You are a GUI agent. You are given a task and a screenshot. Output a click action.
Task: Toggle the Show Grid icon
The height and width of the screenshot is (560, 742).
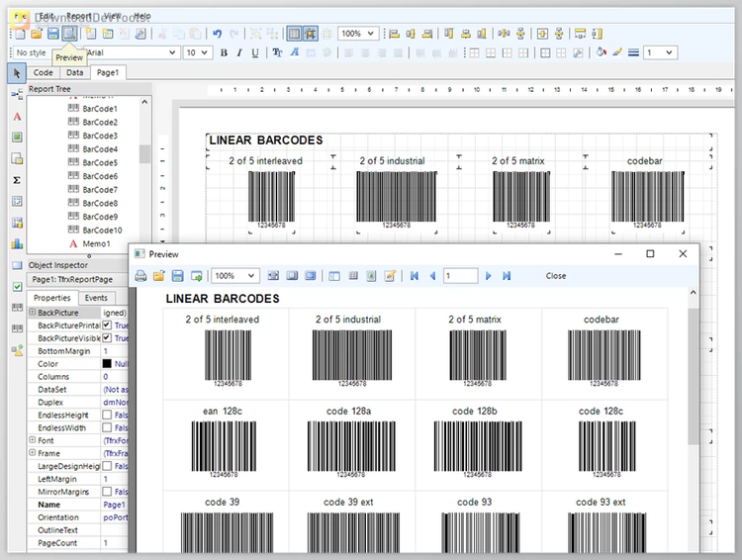tap(295, 34)
